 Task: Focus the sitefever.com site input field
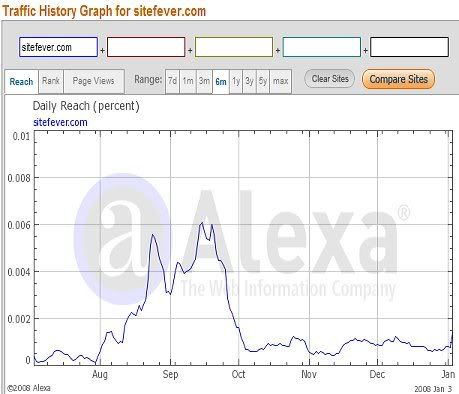click(58, 47)
